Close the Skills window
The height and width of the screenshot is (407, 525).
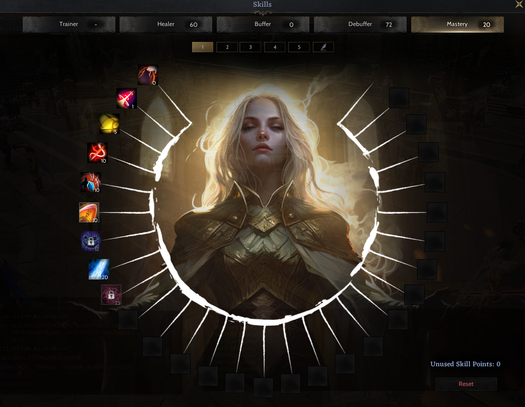pyautogui.click(x=519, y=4)
